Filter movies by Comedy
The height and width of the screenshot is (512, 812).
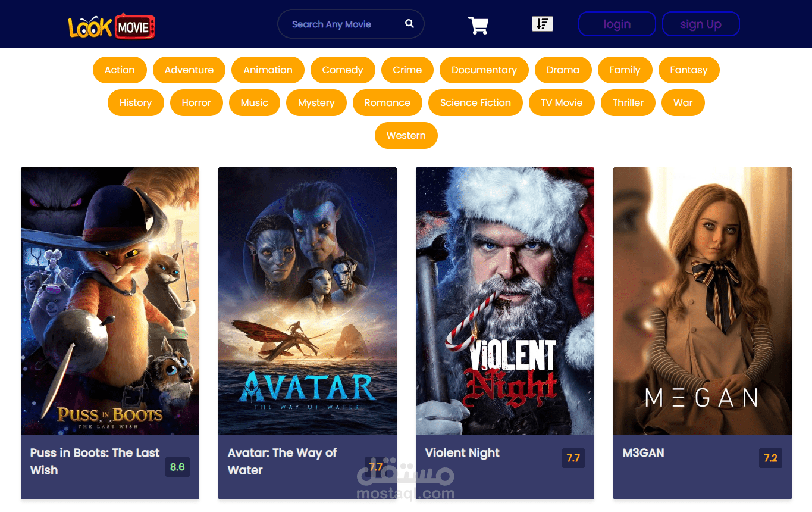coord(342,70)
